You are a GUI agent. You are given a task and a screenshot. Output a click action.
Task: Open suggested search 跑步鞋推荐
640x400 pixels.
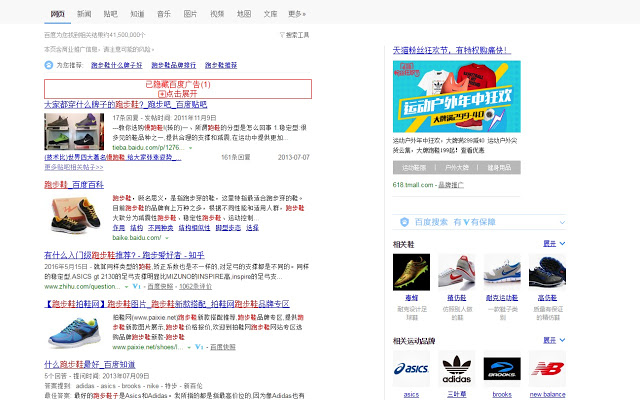point(221,65)
